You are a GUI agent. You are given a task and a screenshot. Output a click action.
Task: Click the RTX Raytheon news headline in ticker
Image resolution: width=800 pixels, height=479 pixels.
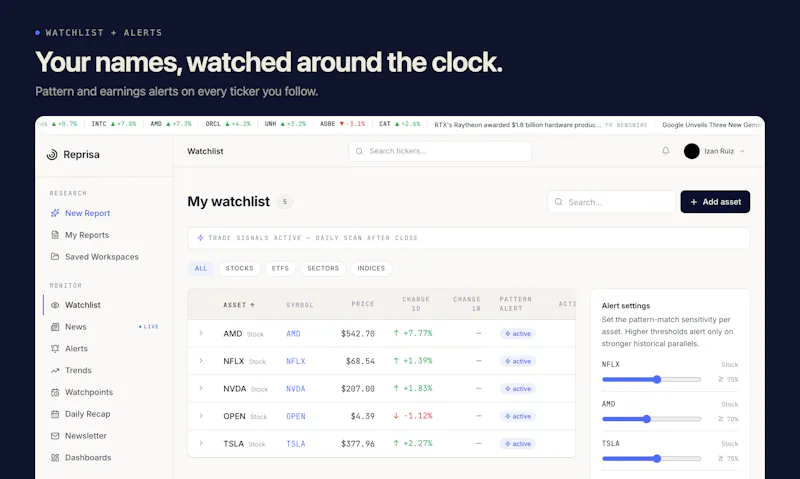tap(517, 124)
